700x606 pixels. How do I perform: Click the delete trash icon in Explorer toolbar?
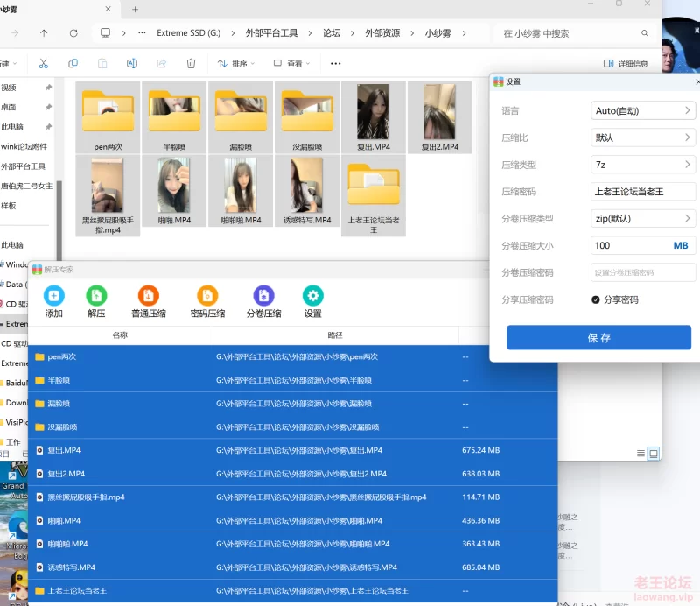point(191,64)
